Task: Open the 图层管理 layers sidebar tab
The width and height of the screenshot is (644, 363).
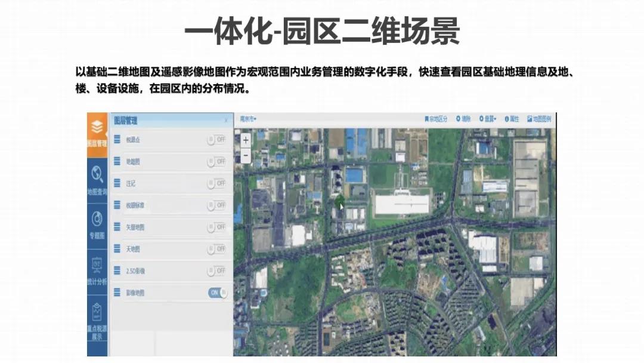Action: [97, 134]
